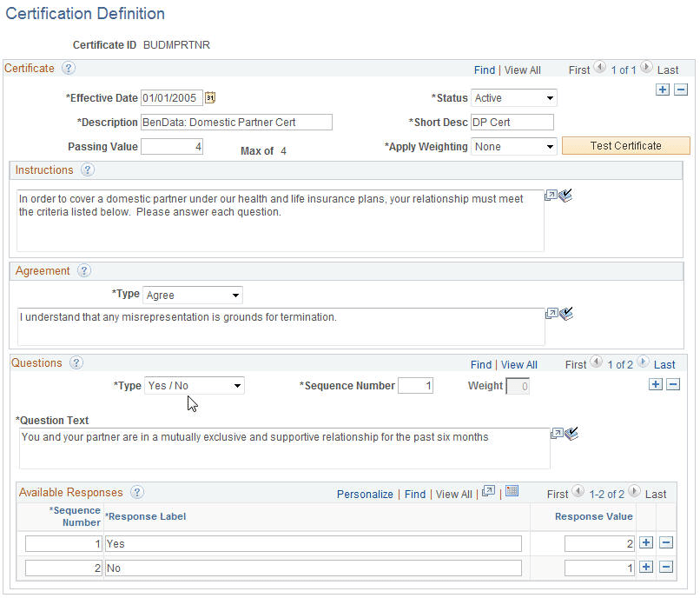Click the Test Certificate button

coord(625,145)
